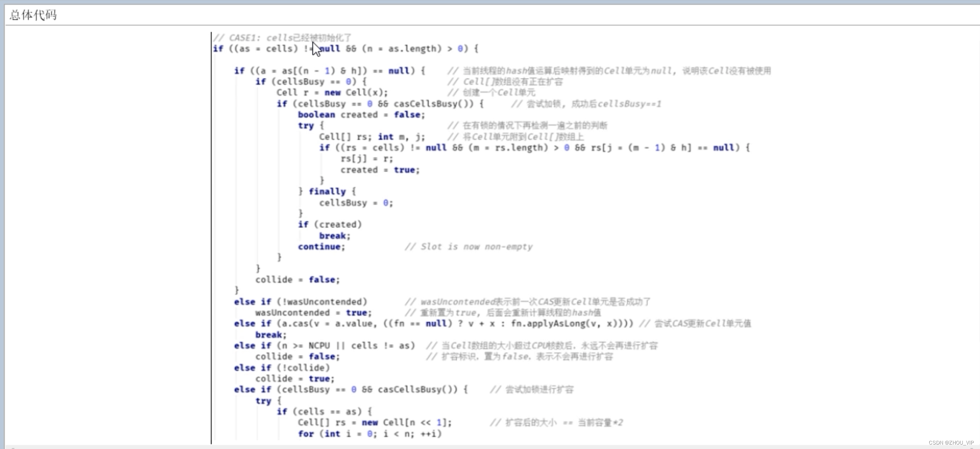Click the "Slot is now non-empty" comment
Image resolution: width=980 pixels, height=449 pixels.
(x=470, y=246)
